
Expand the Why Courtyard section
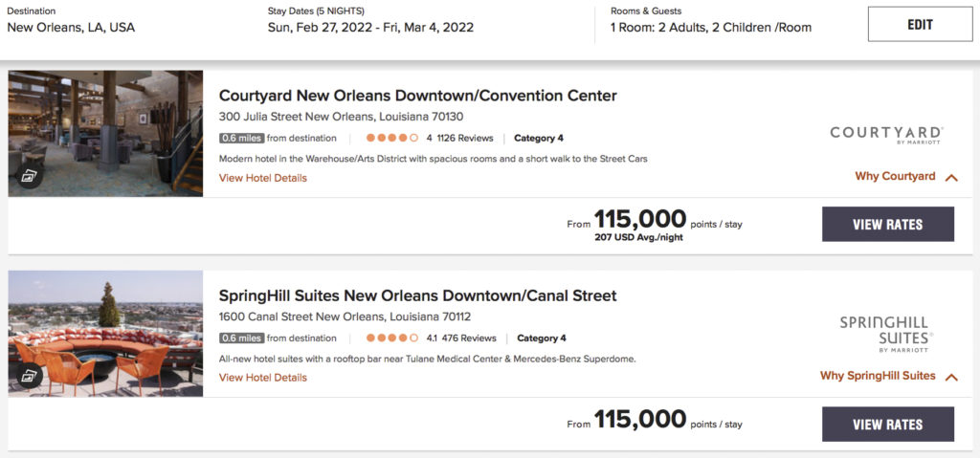pos(905,177)
